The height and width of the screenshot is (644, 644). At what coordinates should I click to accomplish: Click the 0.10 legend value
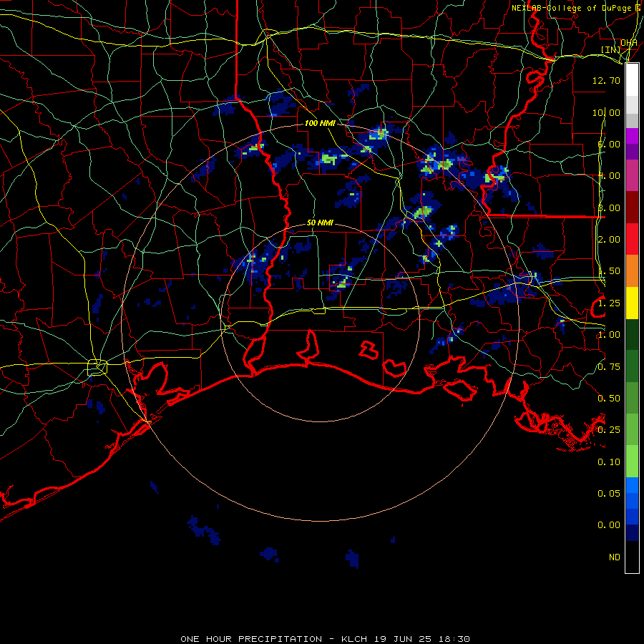(x=609, y=462)
